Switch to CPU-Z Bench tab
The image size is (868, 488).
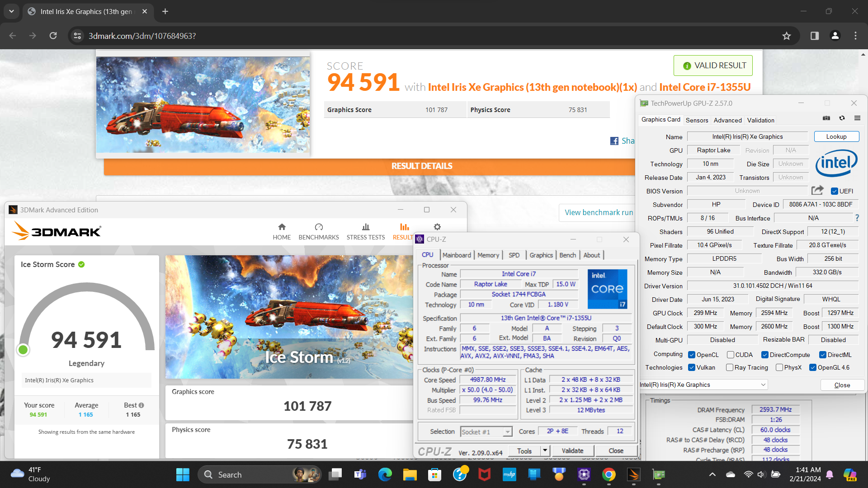(x=567, y=255)
